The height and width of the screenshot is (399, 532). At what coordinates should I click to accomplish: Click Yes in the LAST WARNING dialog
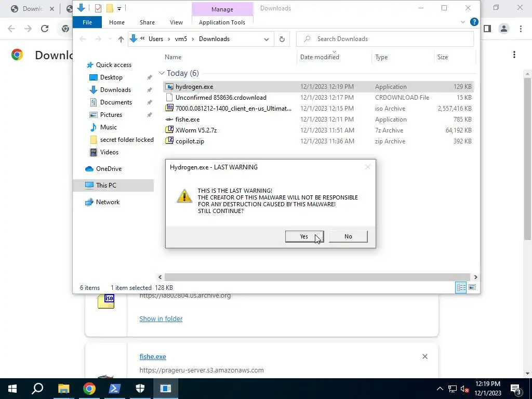pyautogui.click(x=304, y=236)
